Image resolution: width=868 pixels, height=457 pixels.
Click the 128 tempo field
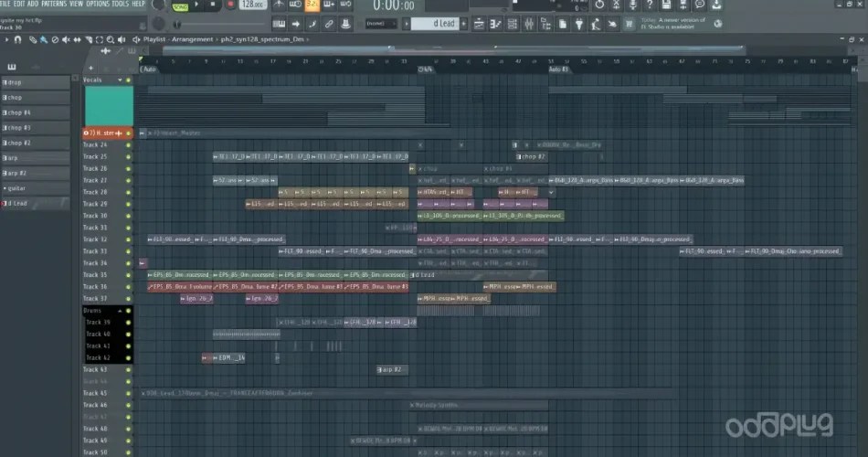point(252,5)
